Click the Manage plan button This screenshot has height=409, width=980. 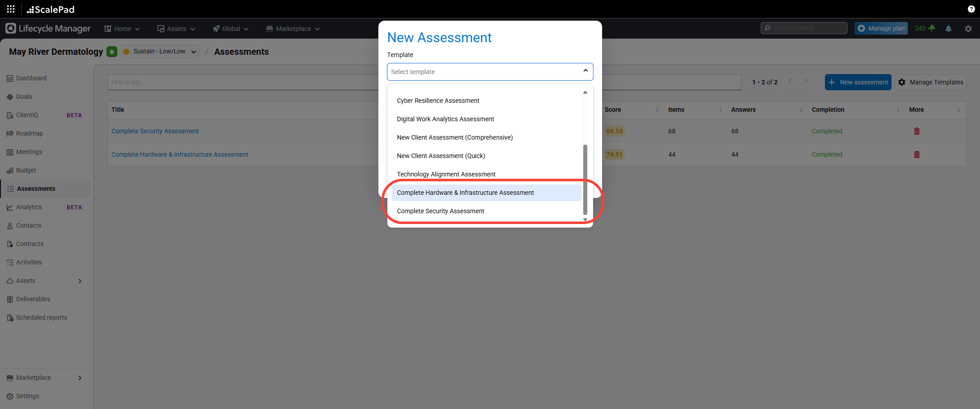(x=881, y=28)
